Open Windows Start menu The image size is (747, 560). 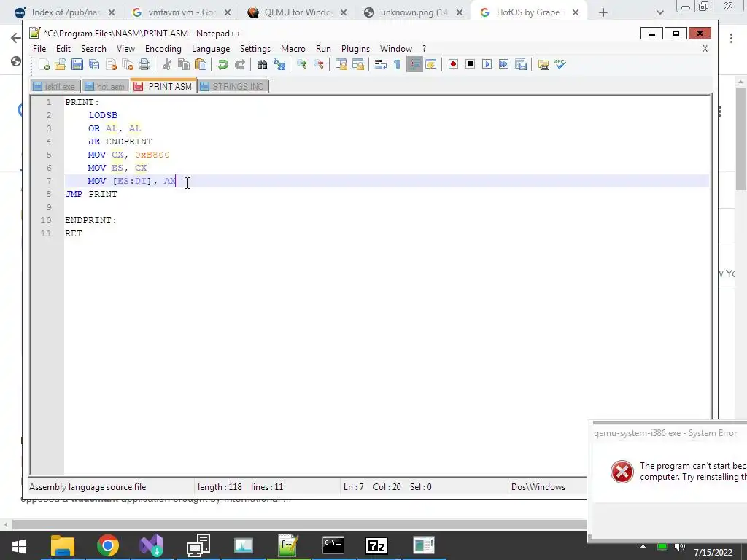click(19, 545)
